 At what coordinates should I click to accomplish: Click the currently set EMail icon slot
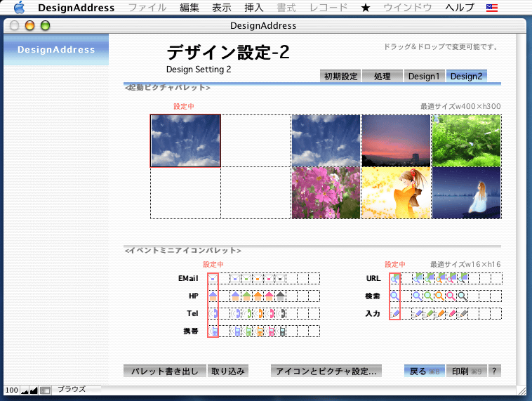tap(213, 278)
